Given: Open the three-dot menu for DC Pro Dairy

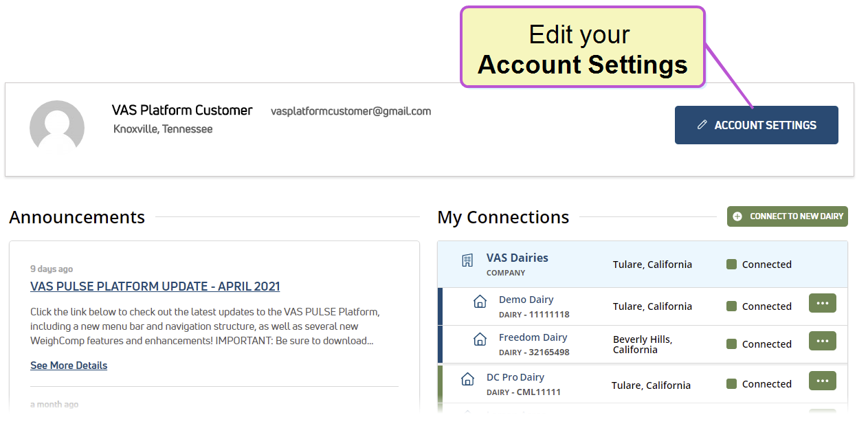Looking at the screenshot, I should point(823,381).
